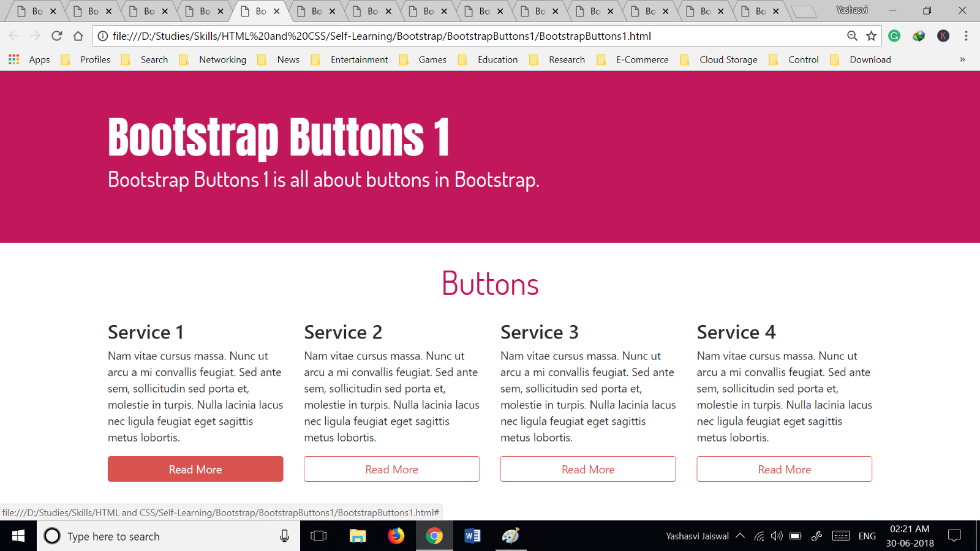Open the colorful extension icon beside Grammarly

tap(918, 36)
